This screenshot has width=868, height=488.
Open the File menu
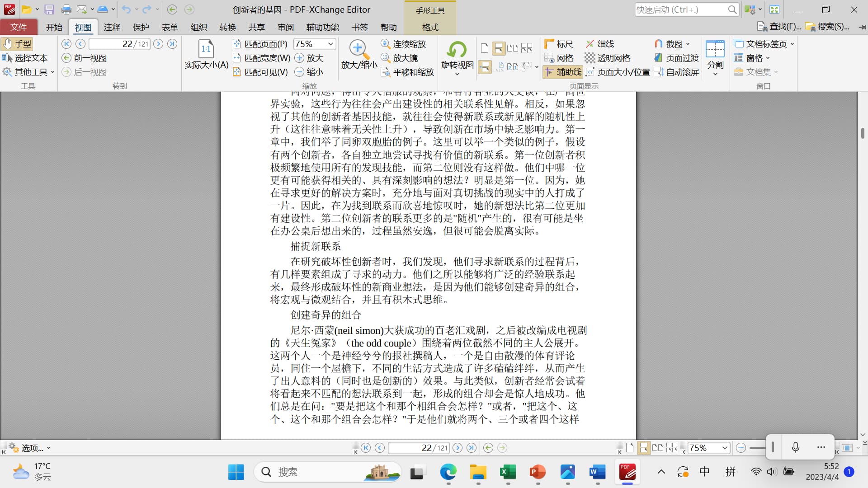point(19,27)
